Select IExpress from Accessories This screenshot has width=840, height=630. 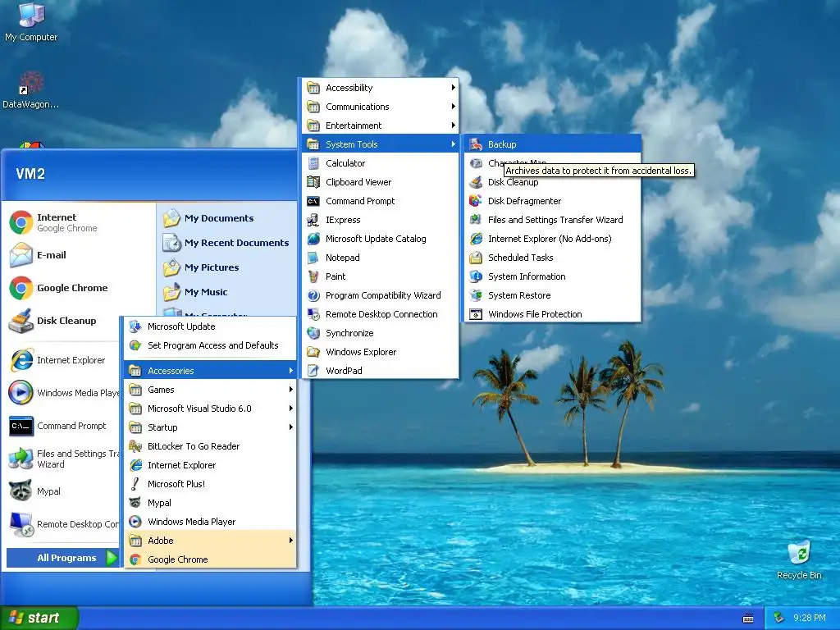(x=381, y=220)
